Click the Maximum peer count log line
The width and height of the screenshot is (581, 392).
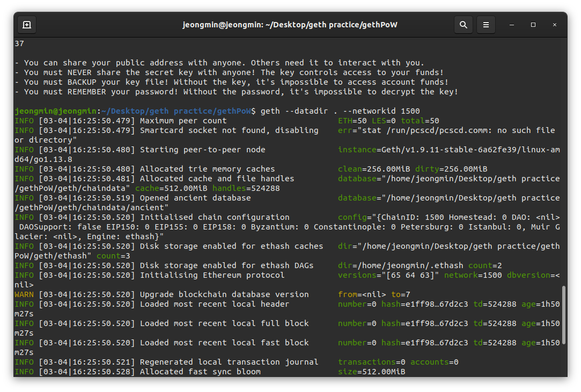point(227,121)
